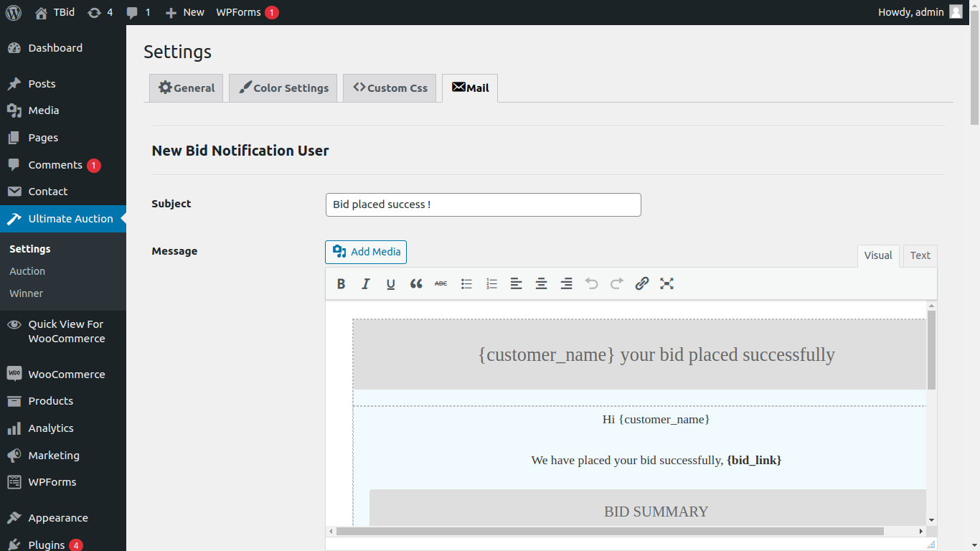The width and height of the screenshot is (980, 551).
Task: Click the Add Media button
Action: click(x=366, y=252)
